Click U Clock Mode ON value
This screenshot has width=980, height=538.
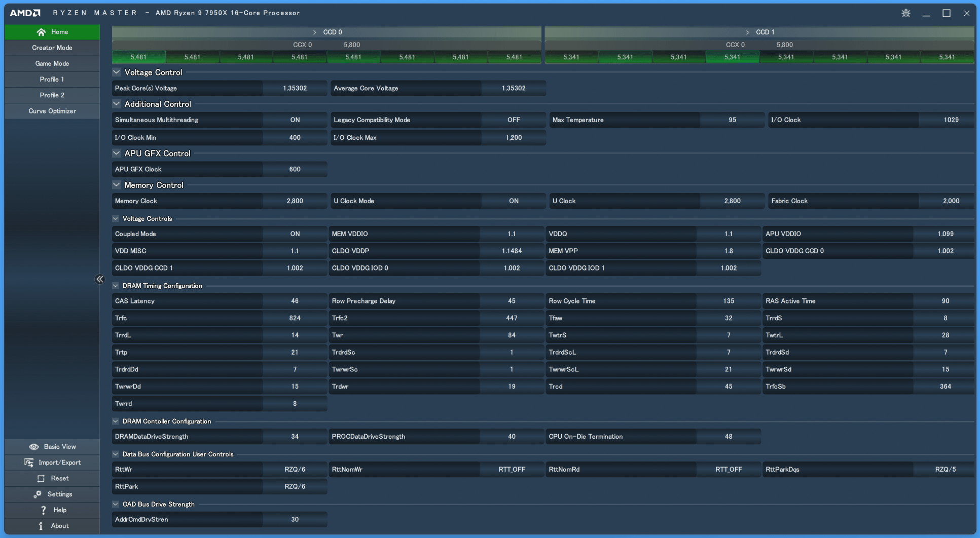[x=514, y=201]
